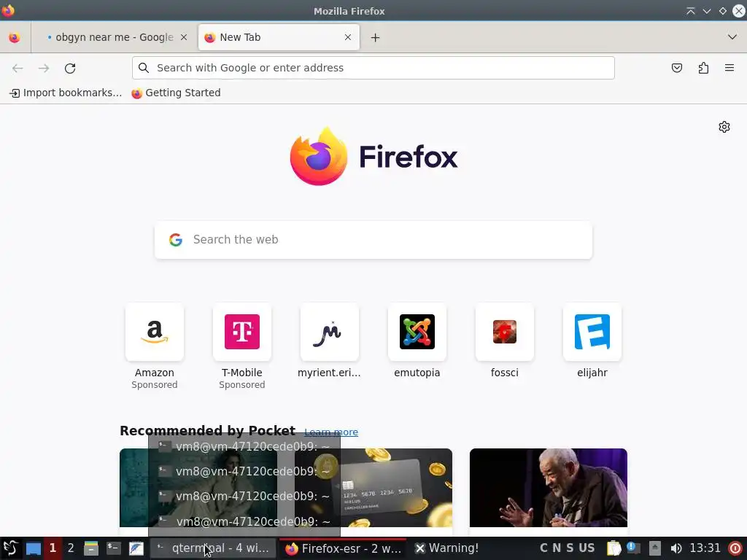The image size is (747, 560).
Task: Go forward with the forward arrow
Action: coord(44,68)
